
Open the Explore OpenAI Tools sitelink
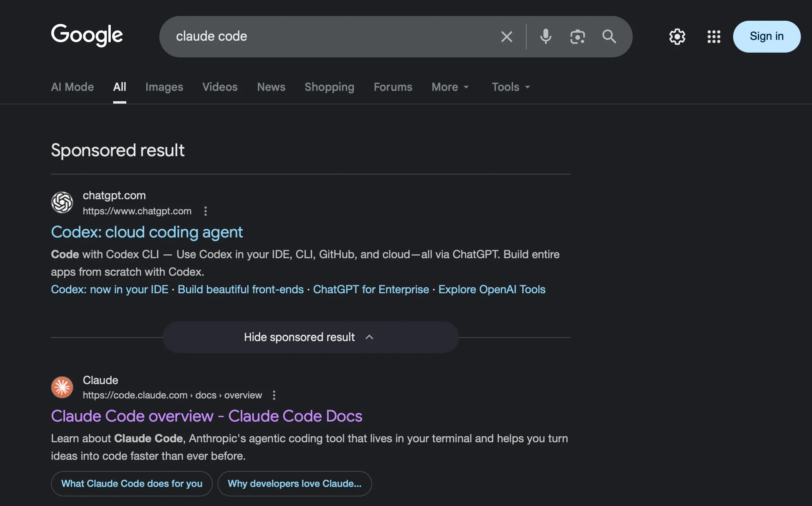pyautogui.click(x=492, y=289)
